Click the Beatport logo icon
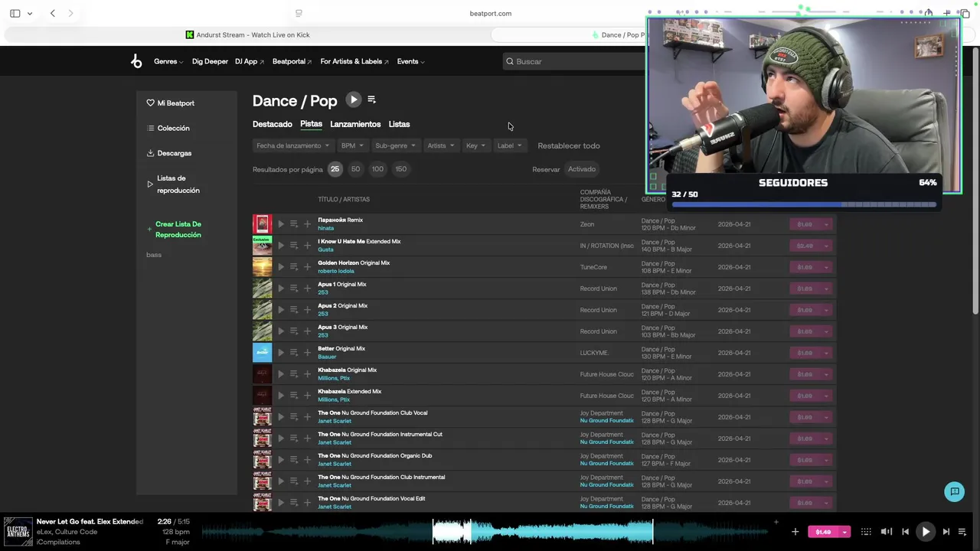The width and height of the screenshot is (980, 551). [136, 61]
